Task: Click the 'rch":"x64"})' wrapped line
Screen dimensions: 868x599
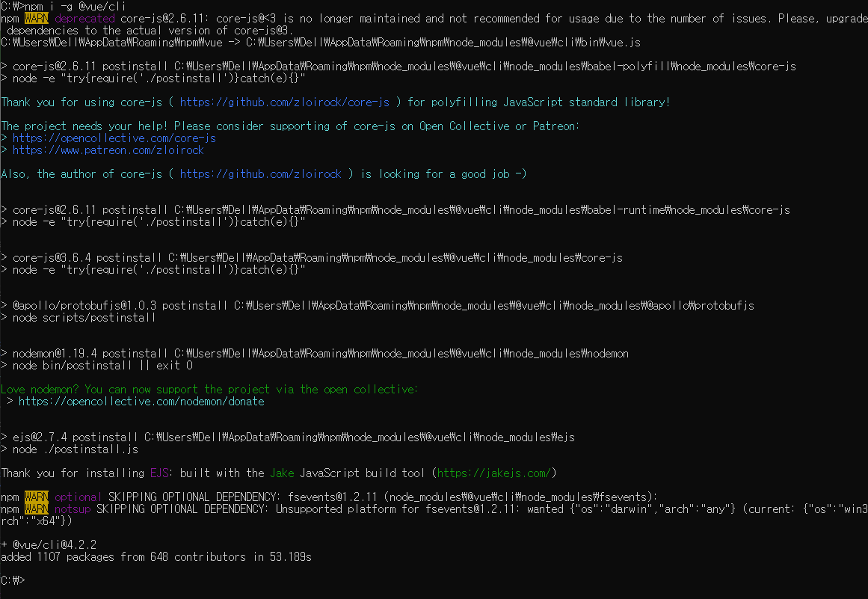Action: [37, 521]
